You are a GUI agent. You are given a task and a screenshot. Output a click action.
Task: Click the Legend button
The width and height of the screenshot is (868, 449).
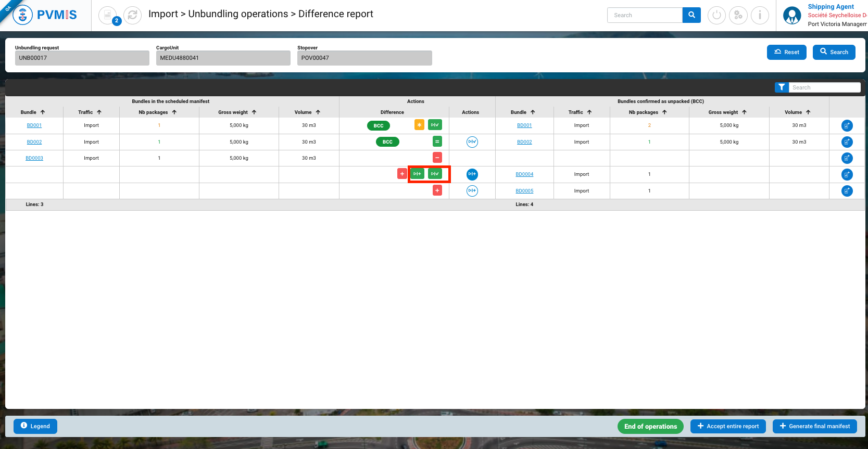(x=35, y=426)
